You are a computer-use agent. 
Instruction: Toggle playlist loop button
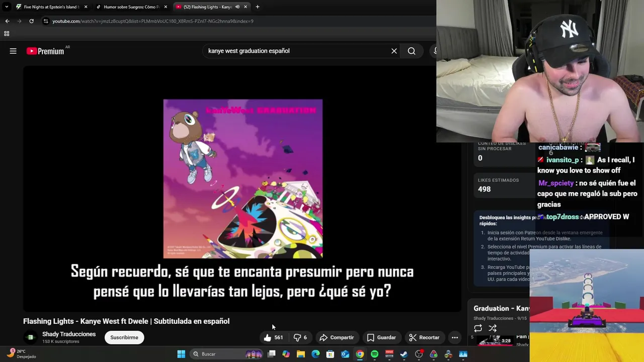tap(478, 328)
